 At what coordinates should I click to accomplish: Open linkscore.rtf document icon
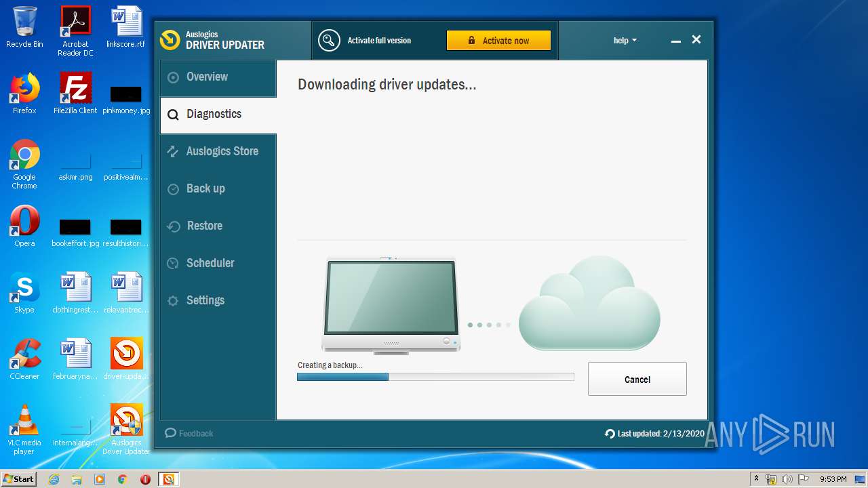[126, 27]
